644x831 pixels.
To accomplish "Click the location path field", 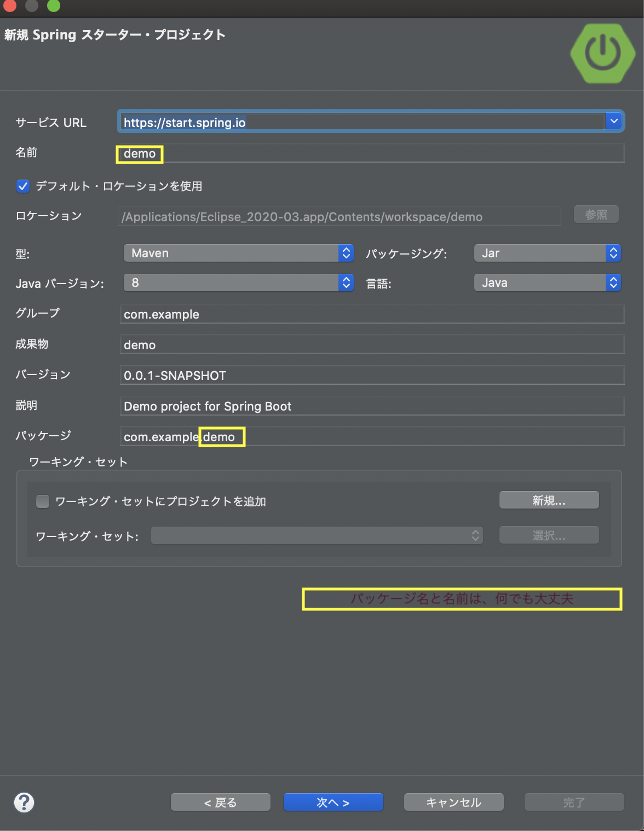I will (340, 217).
